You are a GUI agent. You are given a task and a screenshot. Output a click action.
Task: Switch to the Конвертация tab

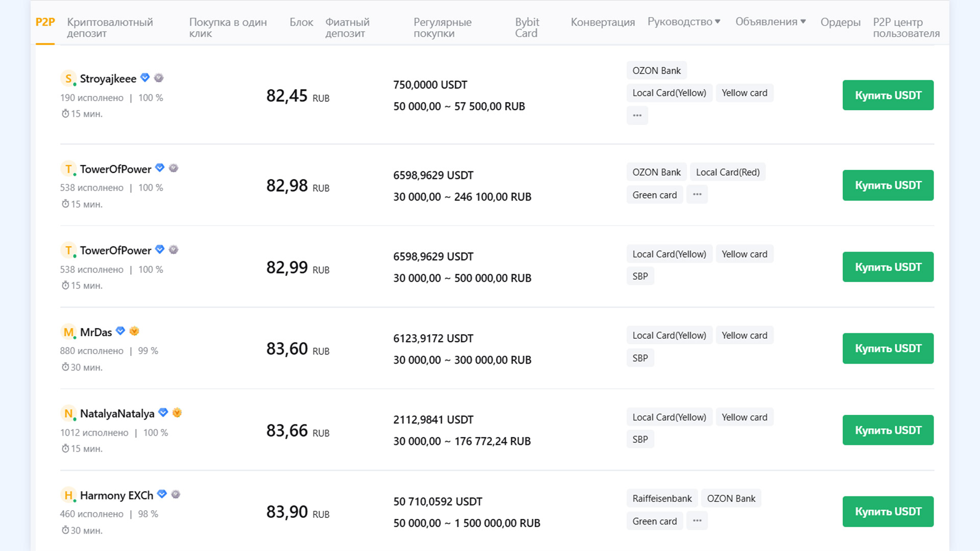point(602,22)
